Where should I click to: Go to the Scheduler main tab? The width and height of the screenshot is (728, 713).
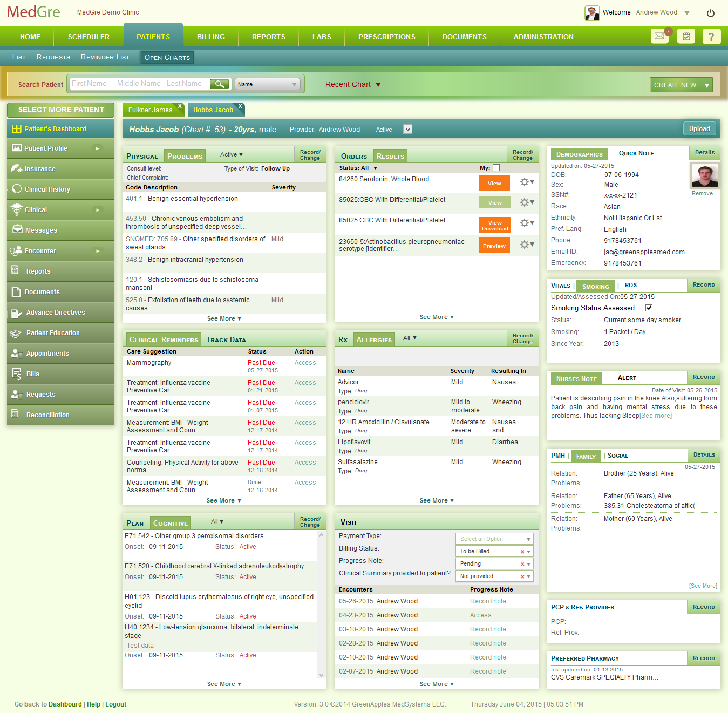(x=89, y=37)
